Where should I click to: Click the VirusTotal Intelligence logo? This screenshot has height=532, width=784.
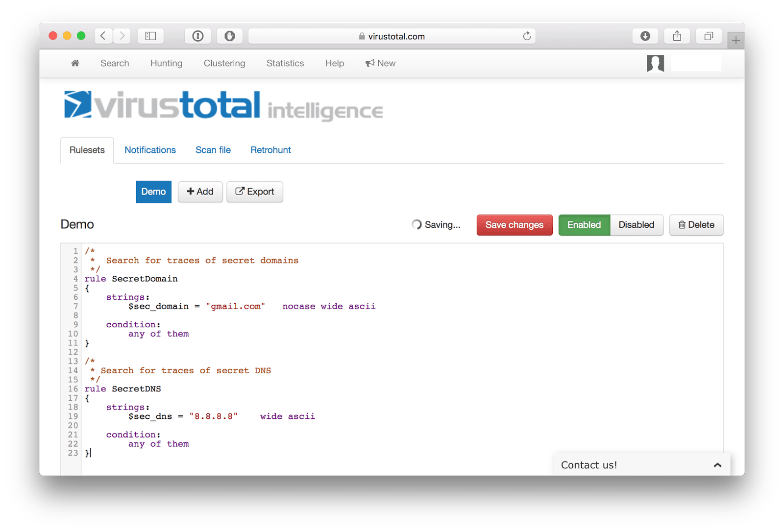(223, 105)
